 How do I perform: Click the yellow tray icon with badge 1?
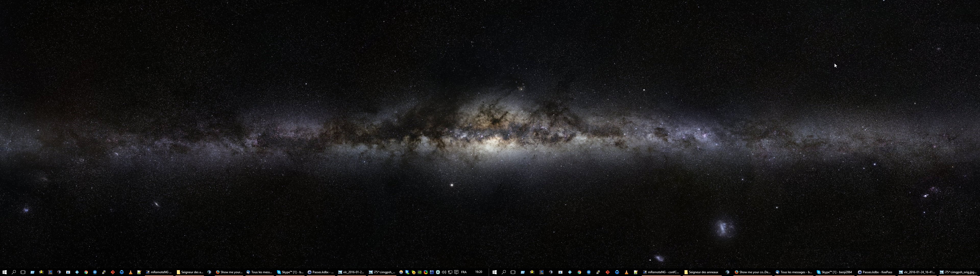point(413,272)
